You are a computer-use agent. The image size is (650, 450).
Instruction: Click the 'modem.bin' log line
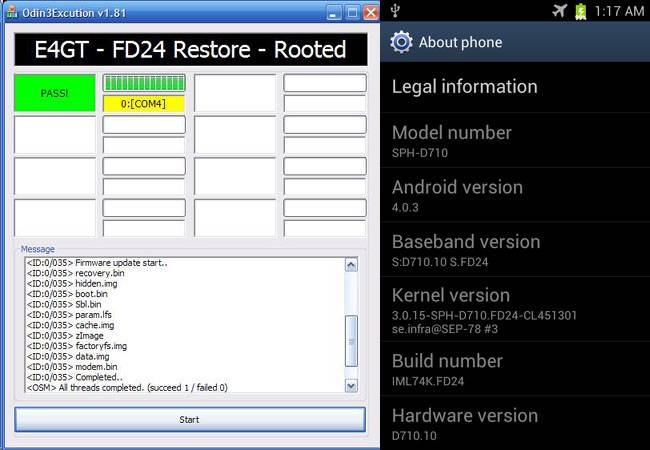click(72, 367)
